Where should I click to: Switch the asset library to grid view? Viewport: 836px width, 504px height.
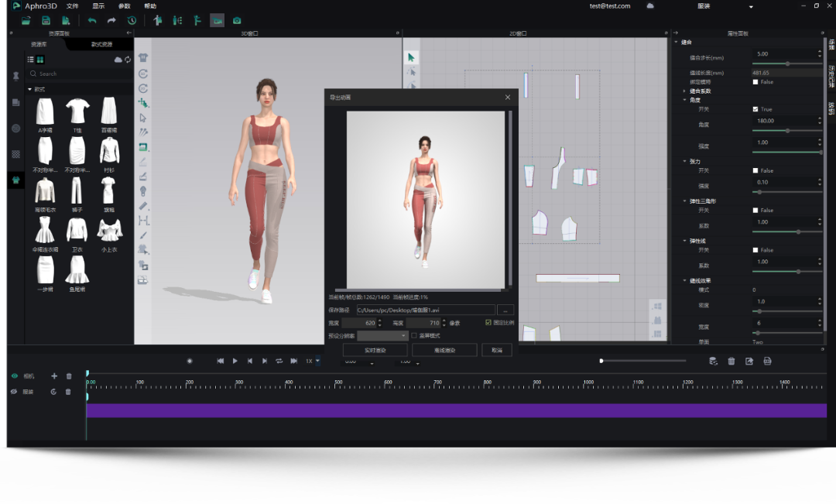[x=40, y=59]
